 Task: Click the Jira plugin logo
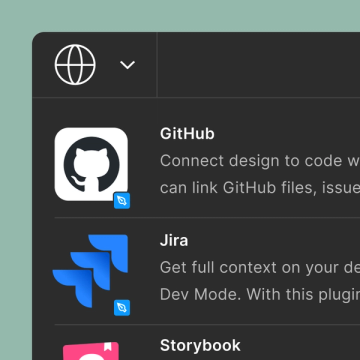tap(90, 271)
